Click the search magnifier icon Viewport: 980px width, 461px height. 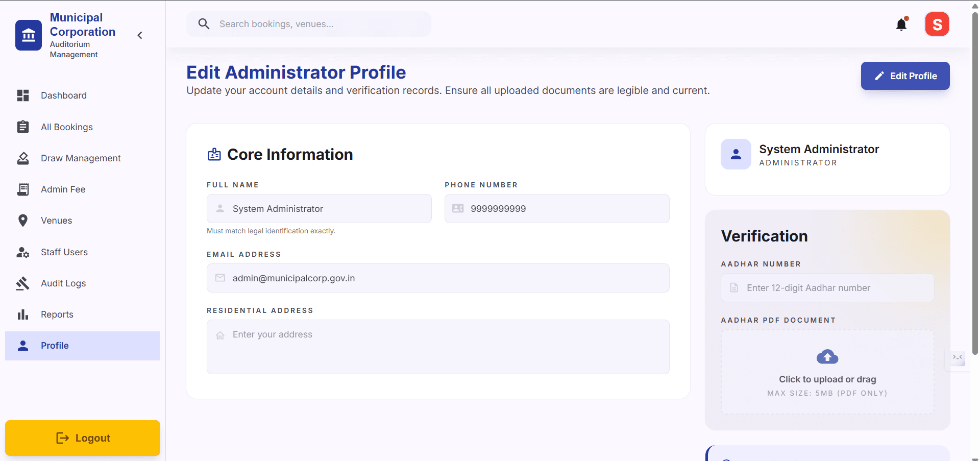tap(204, 24)
